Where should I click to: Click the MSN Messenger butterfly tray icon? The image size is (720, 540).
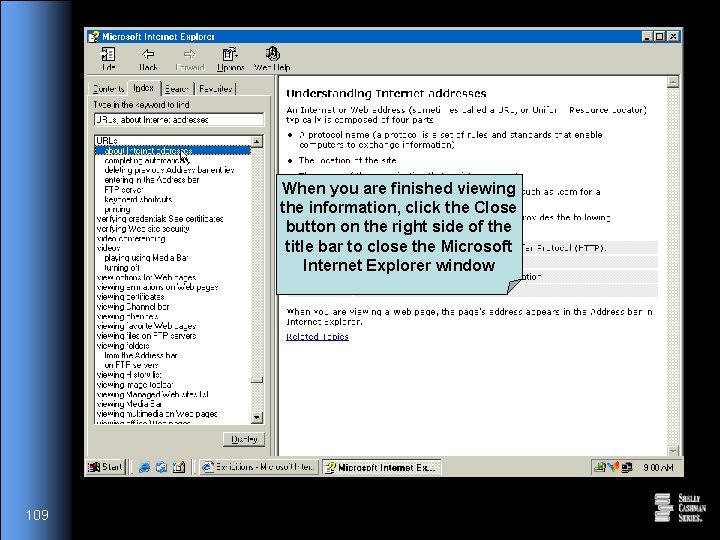[613, 467]
